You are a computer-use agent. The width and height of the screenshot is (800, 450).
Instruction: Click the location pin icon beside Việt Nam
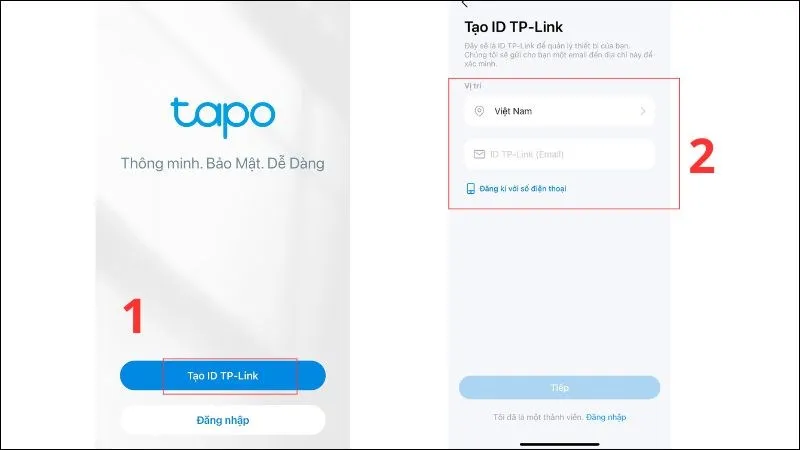479,111
